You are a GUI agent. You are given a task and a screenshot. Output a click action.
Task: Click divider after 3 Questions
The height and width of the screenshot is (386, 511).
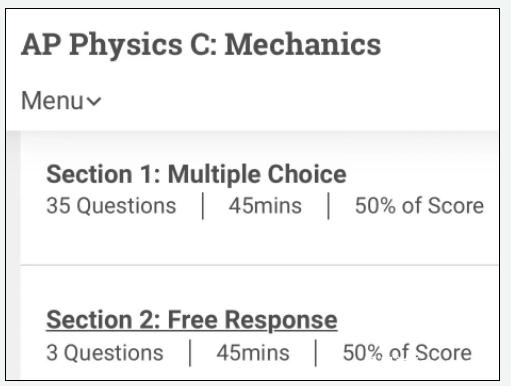(x=190, y=353)
